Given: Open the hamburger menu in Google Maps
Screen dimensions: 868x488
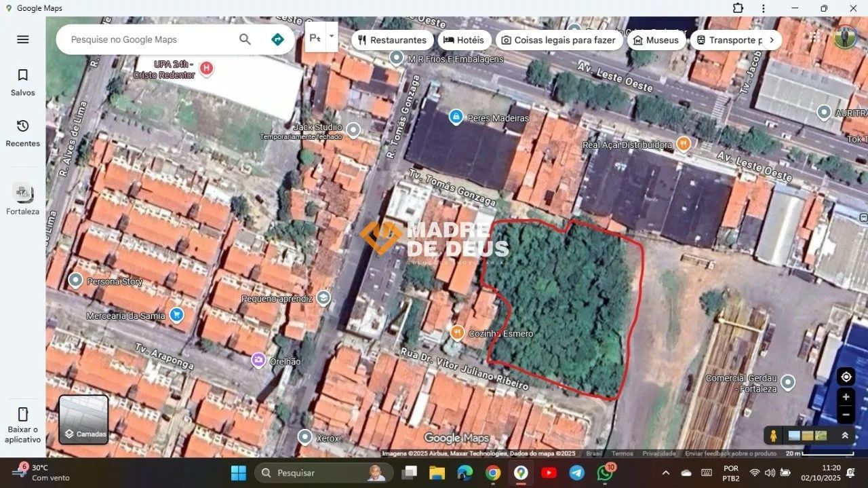Looking at the screenshot, I should pyautogui.click(x=22, y=39).
